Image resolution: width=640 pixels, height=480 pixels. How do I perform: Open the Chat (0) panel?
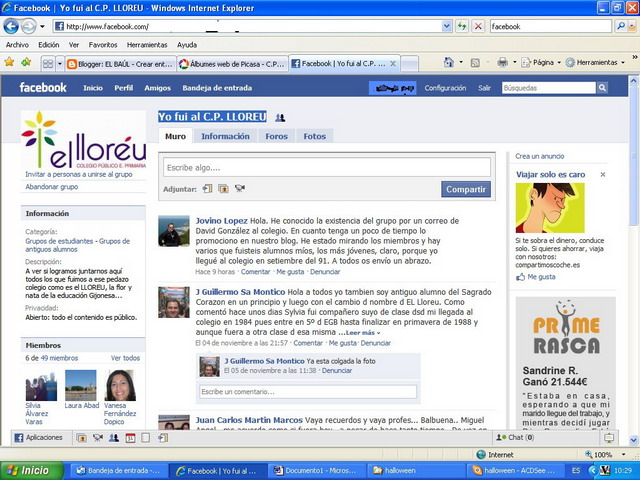(x=515, y=438)
